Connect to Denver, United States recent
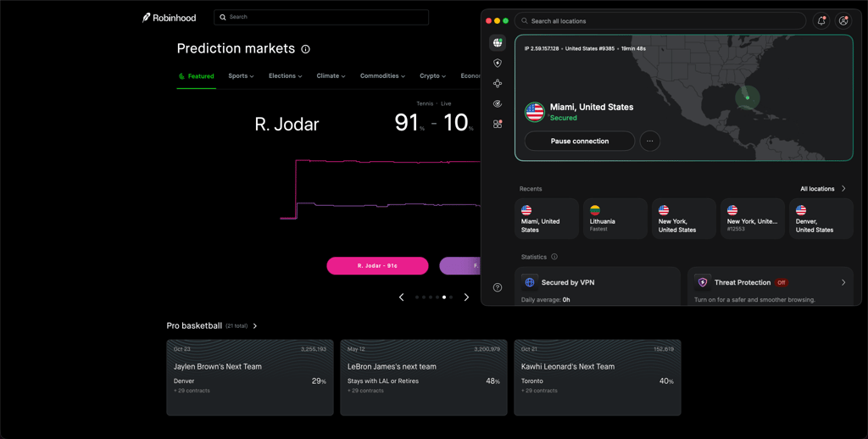Screen dimensions: 868x439 tap(821, 219)
